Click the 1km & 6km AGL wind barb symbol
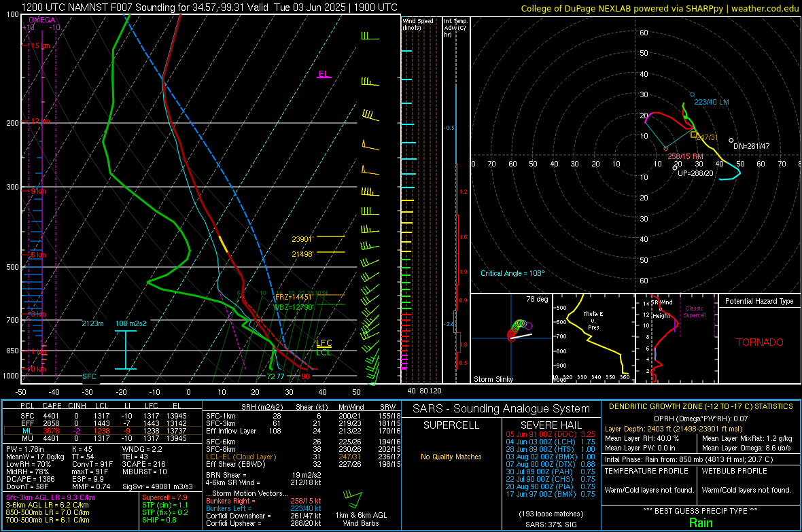The width and height of the screenshot is (802, 532). click(353, 499)
